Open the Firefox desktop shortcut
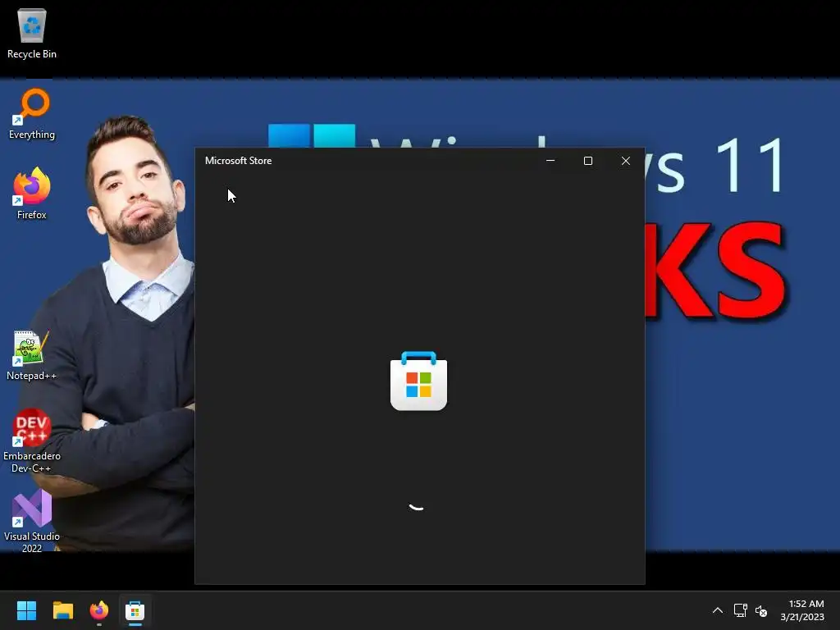This screenshot has width=840, height=630. pyautogui.click(x=32, y=194)
